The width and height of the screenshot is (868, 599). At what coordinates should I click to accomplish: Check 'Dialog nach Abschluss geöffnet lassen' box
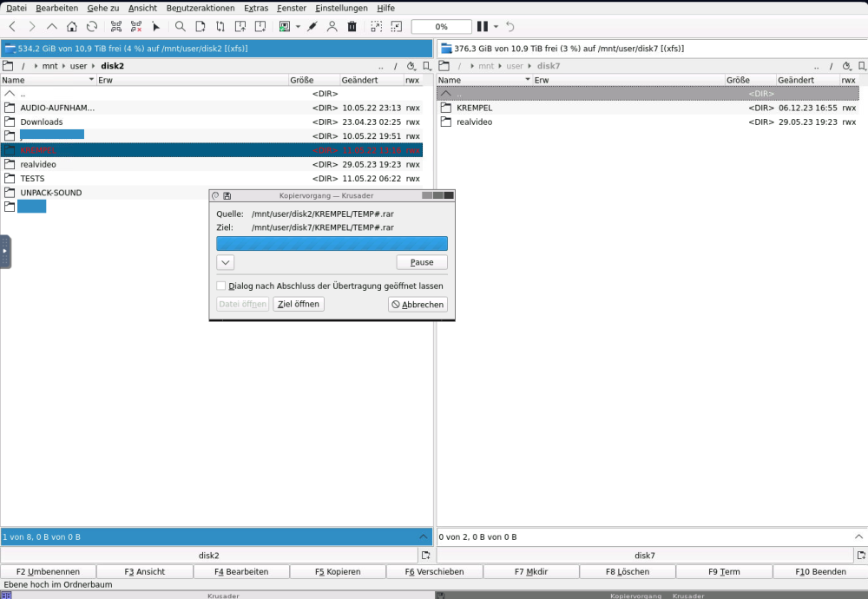click(221, 286)
